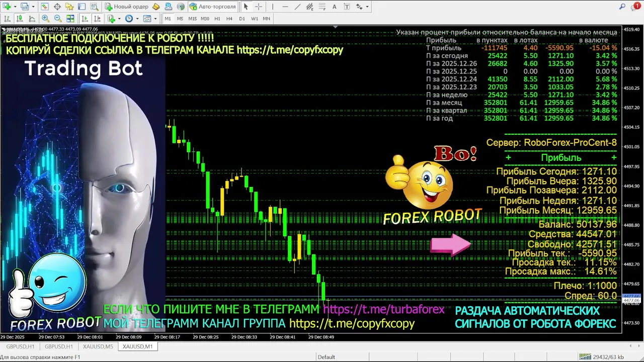The height and width of the screenshot is (362, 644).
Task: Open the search magnifier icon
Action: point(622,7)
